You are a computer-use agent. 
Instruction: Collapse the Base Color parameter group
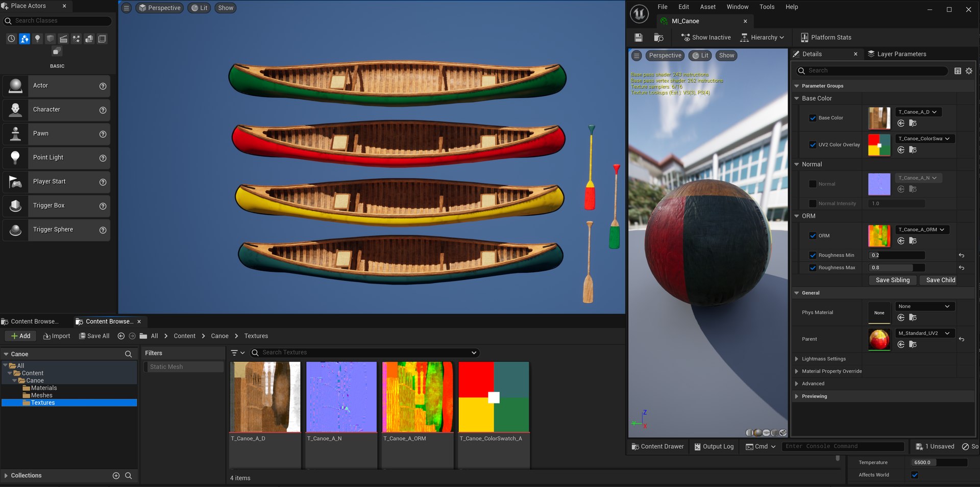pyautogui.click(x=796, y=98)
